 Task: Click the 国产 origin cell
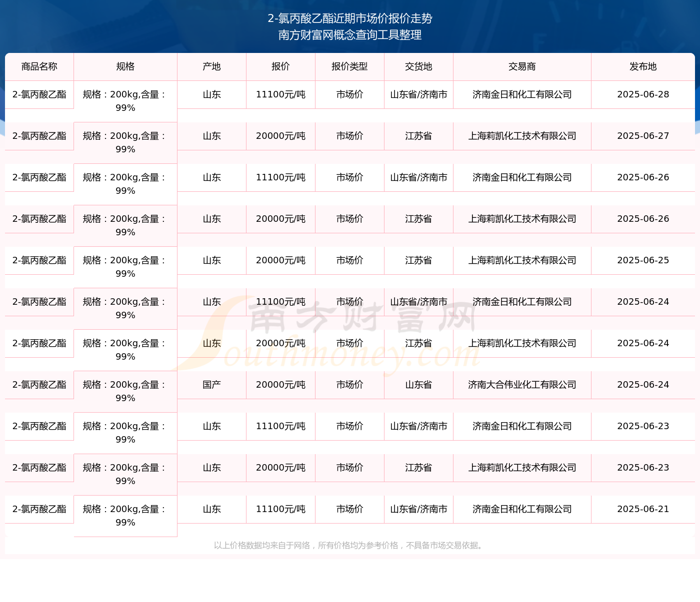point(212,385)
